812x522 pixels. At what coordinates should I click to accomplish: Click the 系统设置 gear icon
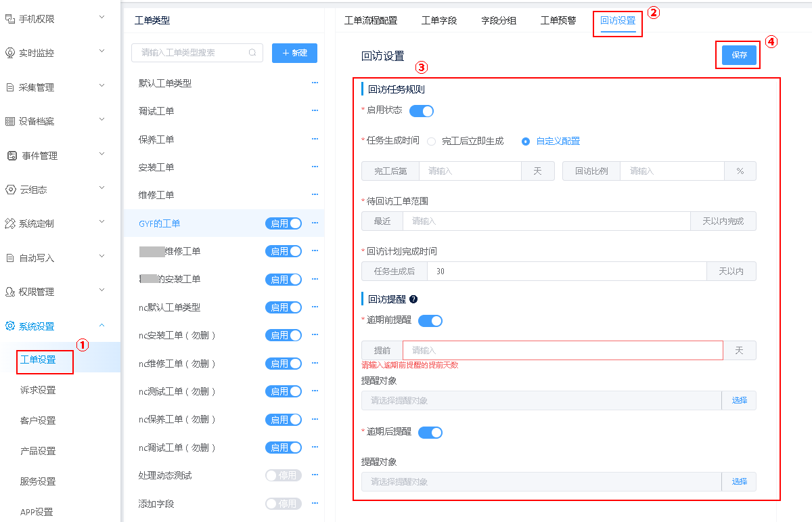point(10,326)
